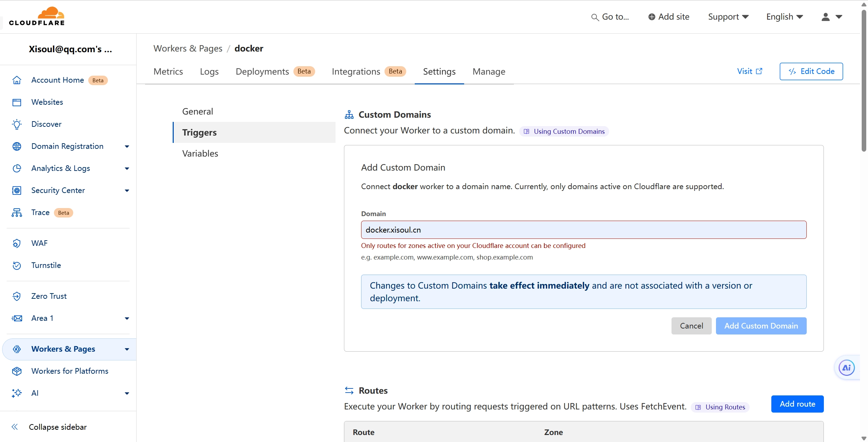The image size is (868, 442).
Task: Open the floating AI assistant bubble
Action: [x=847, y=368]
